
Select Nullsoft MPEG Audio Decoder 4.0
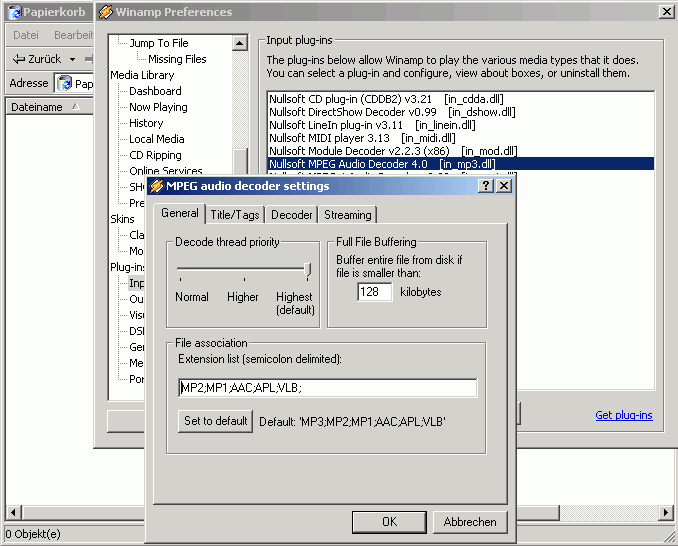coord(461,164)
